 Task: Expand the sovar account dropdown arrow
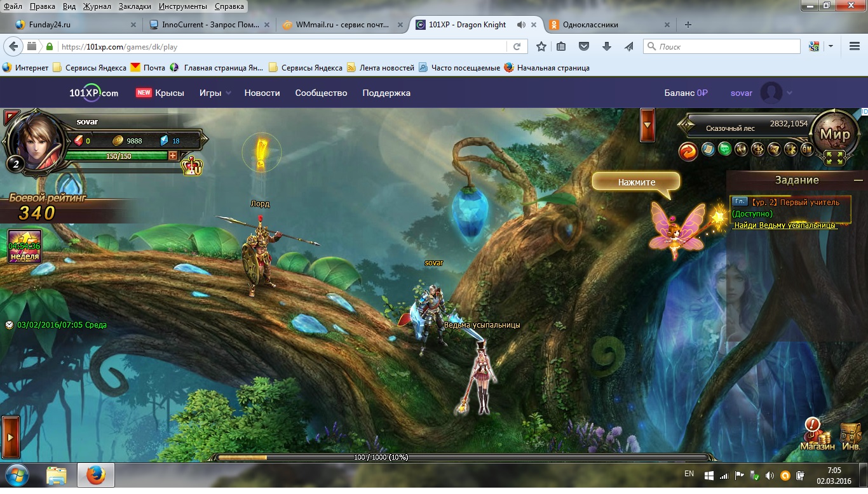[789, 93]
